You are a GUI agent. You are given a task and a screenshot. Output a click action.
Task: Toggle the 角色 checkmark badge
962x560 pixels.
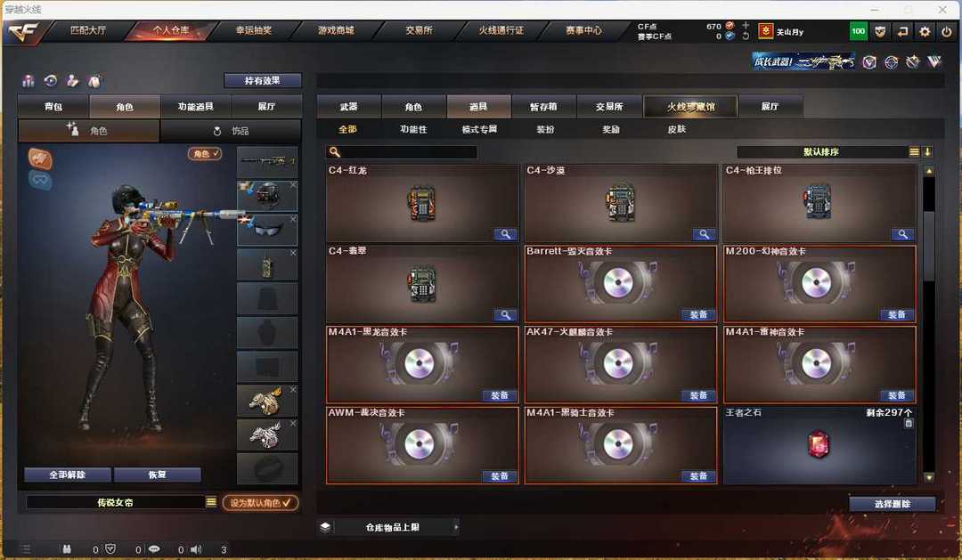coord(205,154)
